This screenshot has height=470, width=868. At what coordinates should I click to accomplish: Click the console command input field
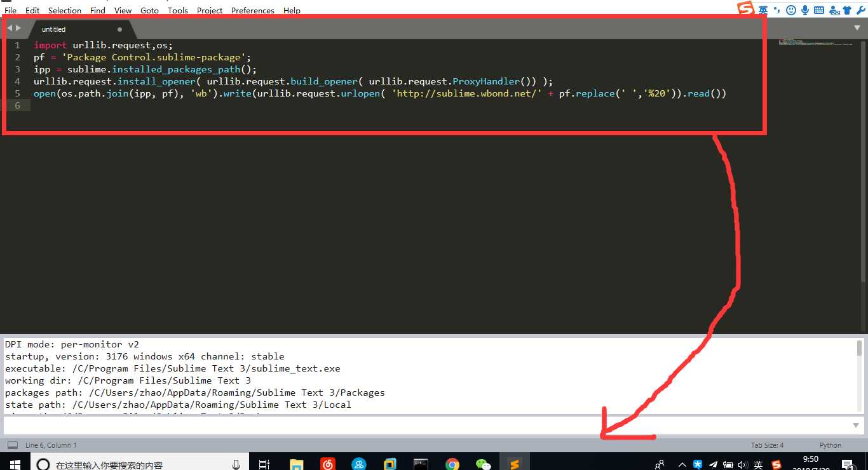[426, 425]
